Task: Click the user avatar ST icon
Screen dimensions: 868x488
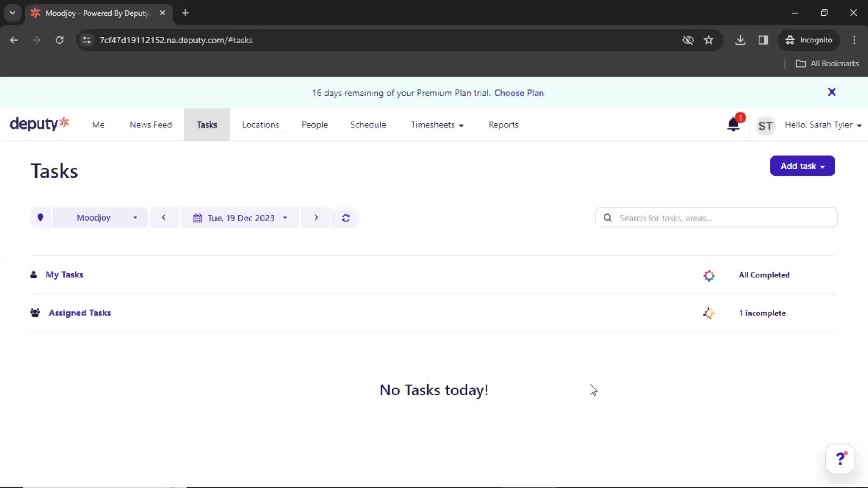Action: (x=765, y=126)
